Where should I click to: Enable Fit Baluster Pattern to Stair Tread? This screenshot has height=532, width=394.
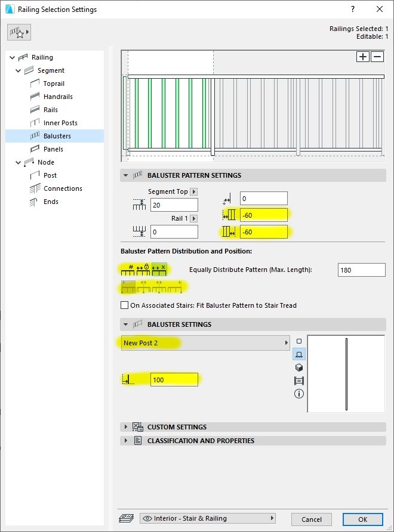(x=124, y=305)
